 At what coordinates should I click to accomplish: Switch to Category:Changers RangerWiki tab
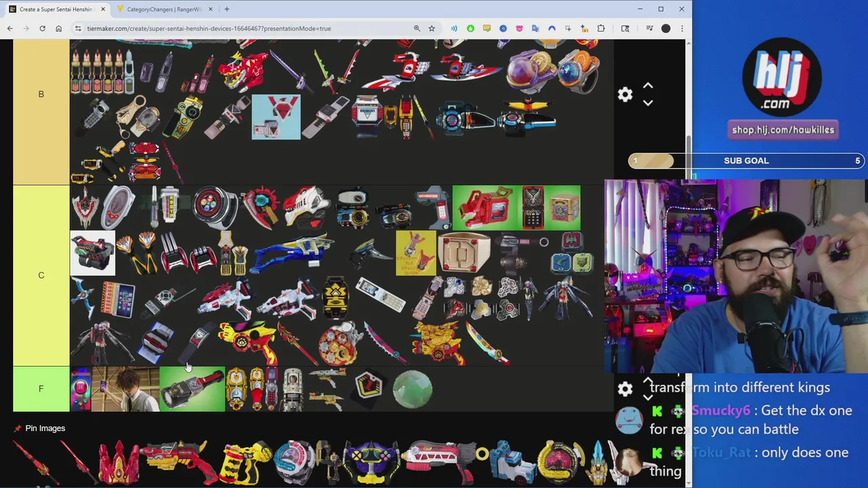(x=165, y=9)
